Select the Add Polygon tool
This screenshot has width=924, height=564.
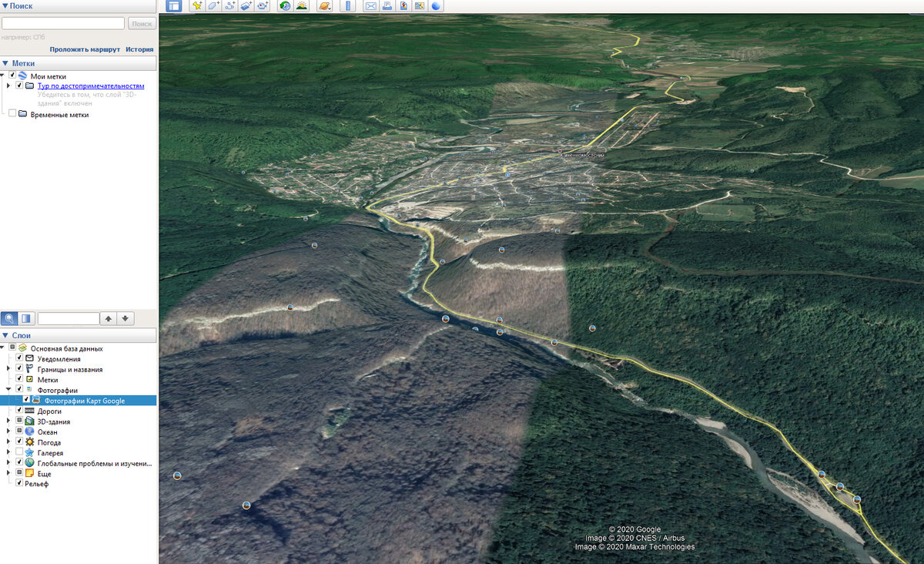click(x=213, y=5)
